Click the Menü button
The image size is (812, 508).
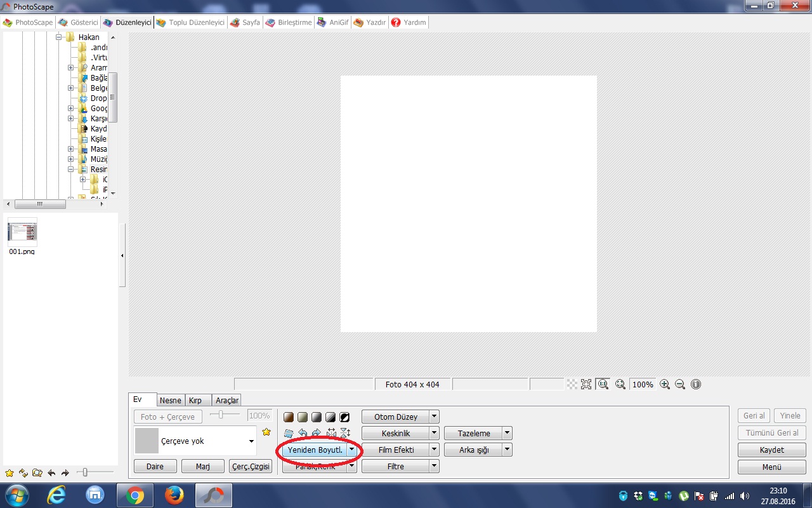(x=772, y=467)
